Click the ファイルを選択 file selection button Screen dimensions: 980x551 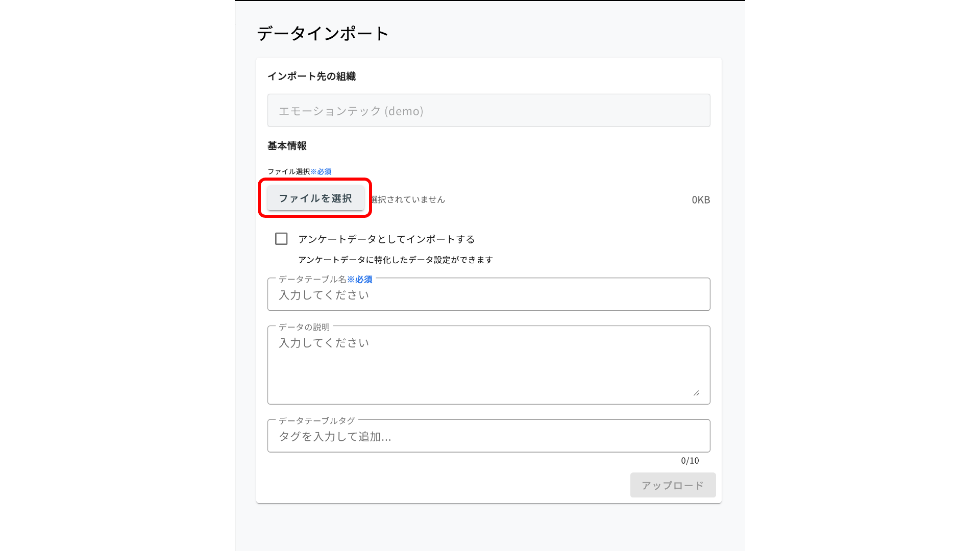315,198
